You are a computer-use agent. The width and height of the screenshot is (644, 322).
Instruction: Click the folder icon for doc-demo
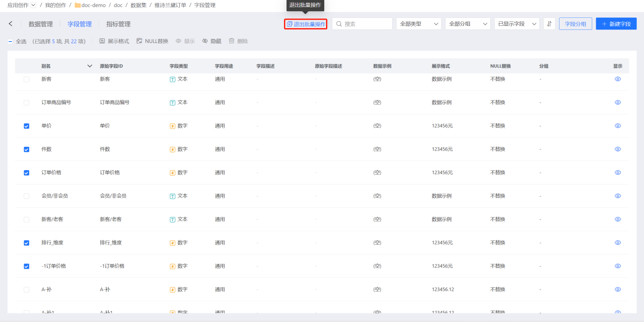[x=77, y=5]
